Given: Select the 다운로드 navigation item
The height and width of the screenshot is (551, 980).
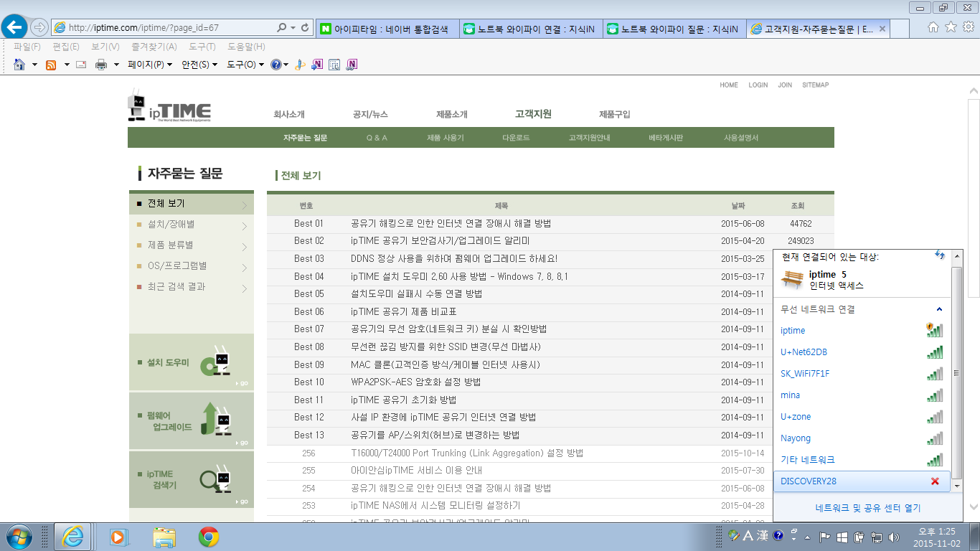Looking at the screenshot, I should click(516, 138).
